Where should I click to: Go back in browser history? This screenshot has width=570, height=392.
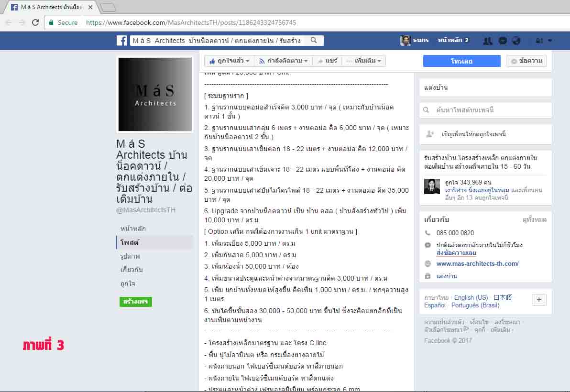point(9,22)
